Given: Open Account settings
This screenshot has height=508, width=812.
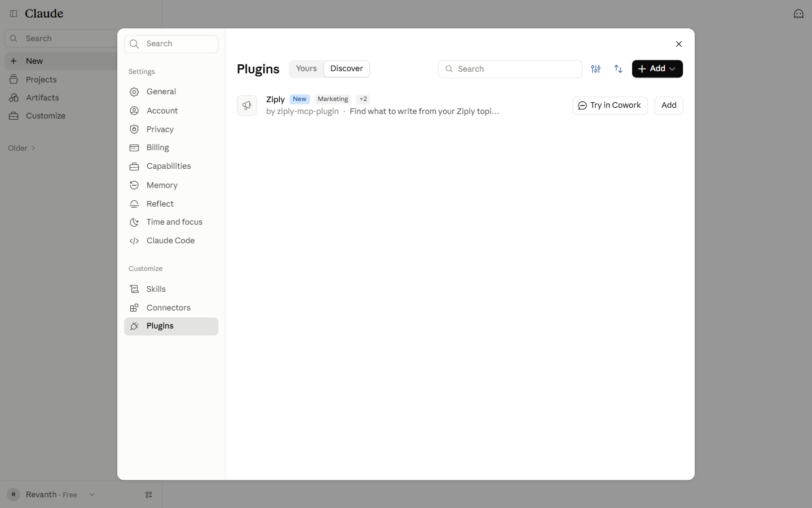Looking at the screenshot, I should [x=171, y=111].
